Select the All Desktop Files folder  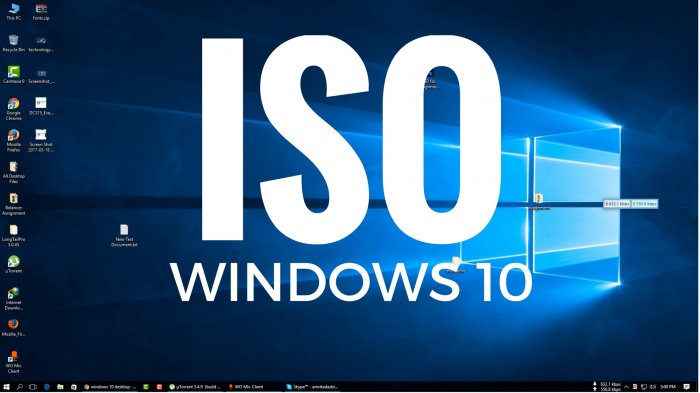[13, 172]
